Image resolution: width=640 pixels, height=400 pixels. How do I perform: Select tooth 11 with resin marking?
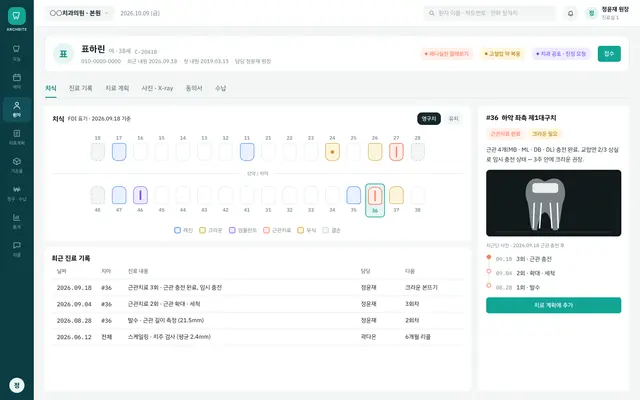click(x=247, y=151)
